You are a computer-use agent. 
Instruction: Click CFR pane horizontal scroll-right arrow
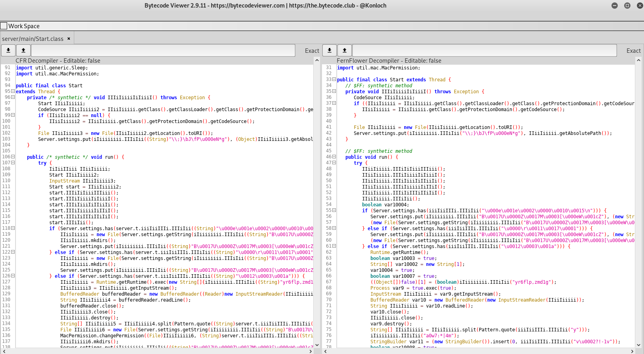coord(310,351)
